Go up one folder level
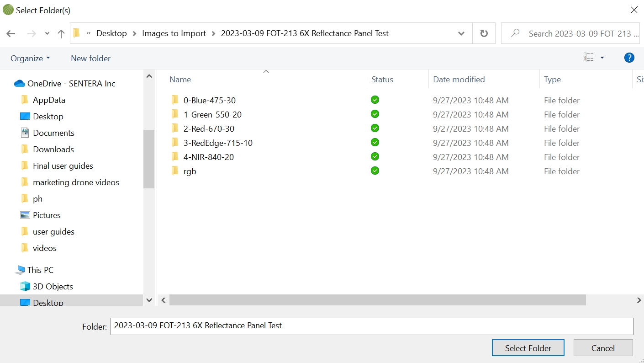 (x=61, y=33)
